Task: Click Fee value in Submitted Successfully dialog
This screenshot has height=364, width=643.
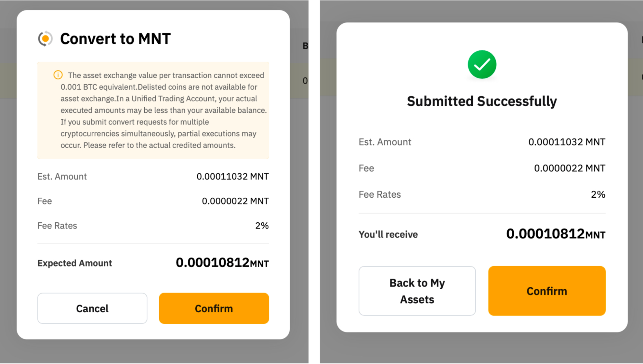Action: [569, 168]
